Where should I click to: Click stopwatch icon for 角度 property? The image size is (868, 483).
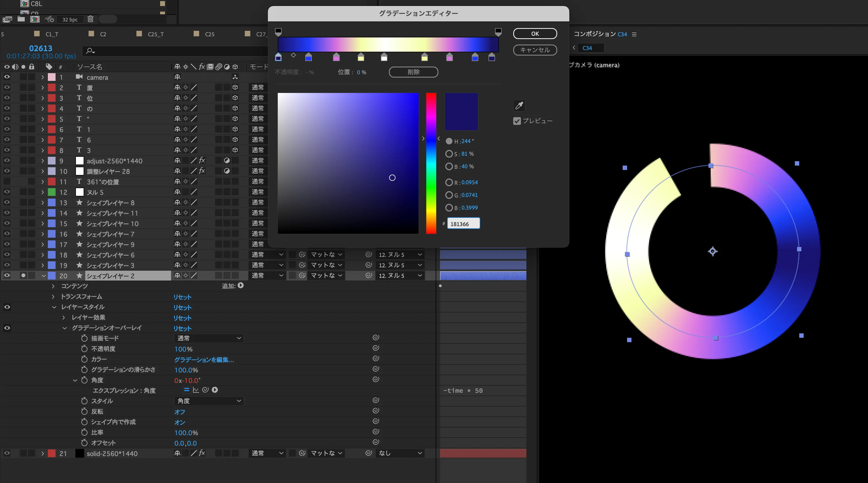84,380
